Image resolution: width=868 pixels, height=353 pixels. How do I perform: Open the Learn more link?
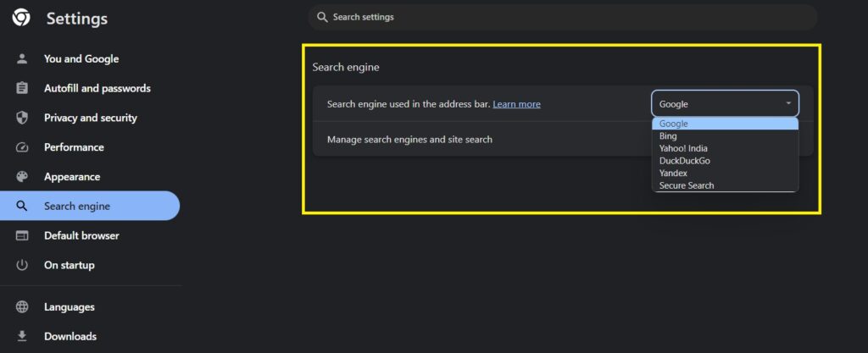click(516, 104)
